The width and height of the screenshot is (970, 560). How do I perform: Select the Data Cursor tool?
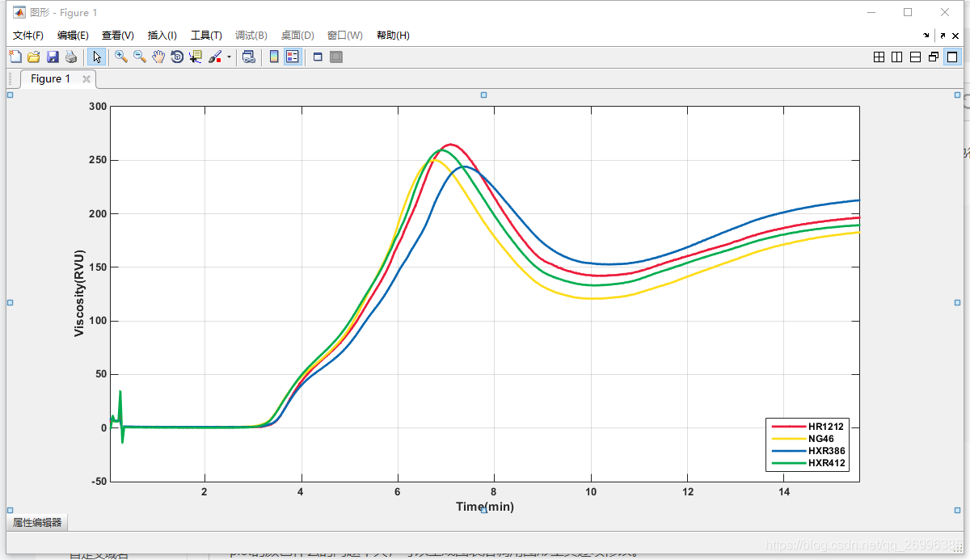coord(196,57)
